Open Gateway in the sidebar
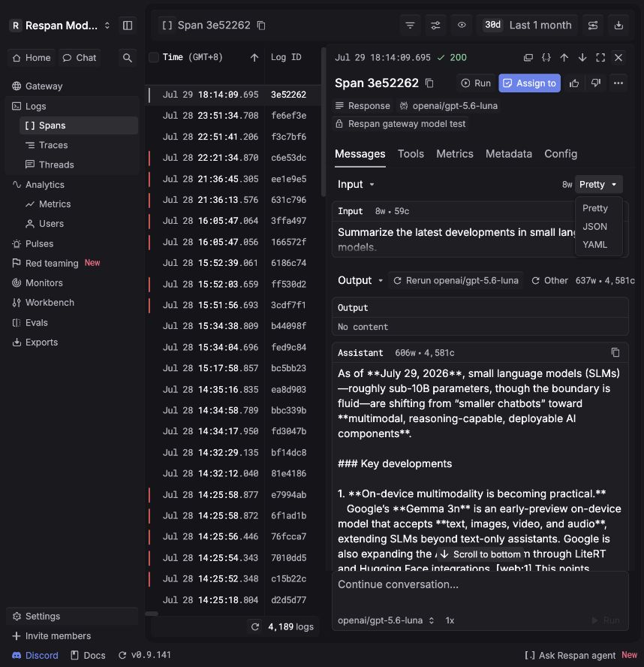Screen dimensions: 644x667 tap(72, 86)
